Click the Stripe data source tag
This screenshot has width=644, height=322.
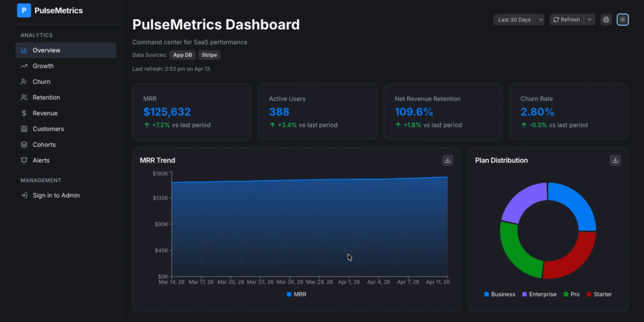[x=209, y=55]
